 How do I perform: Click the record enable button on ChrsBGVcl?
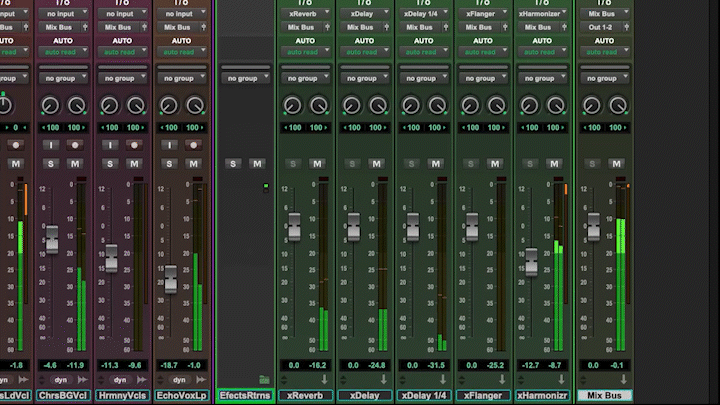[74, 145]
